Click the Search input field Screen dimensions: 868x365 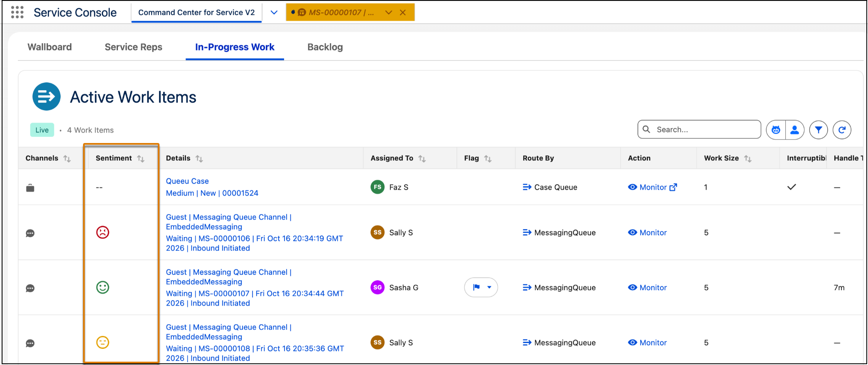coord(699,129)
